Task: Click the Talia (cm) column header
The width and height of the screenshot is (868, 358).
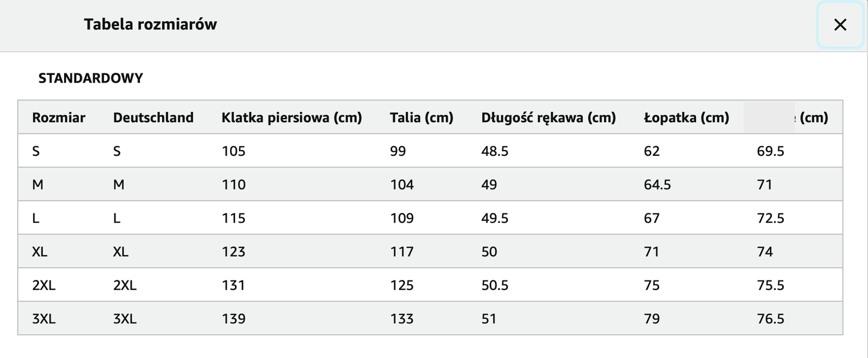Action: pyautogui.click(x=422, y=117)
